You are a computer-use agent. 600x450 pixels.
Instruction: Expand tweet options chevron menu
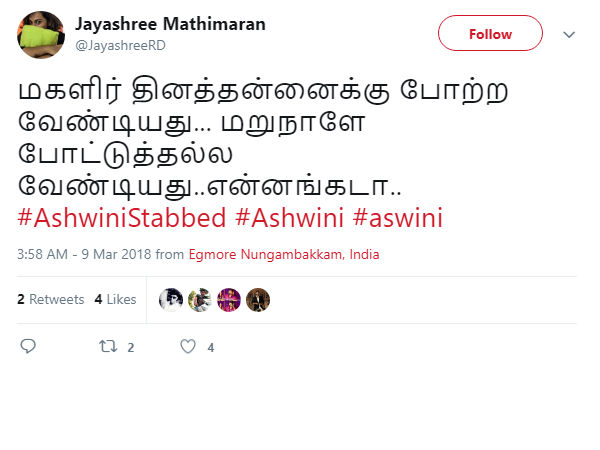tap(569, 35)
